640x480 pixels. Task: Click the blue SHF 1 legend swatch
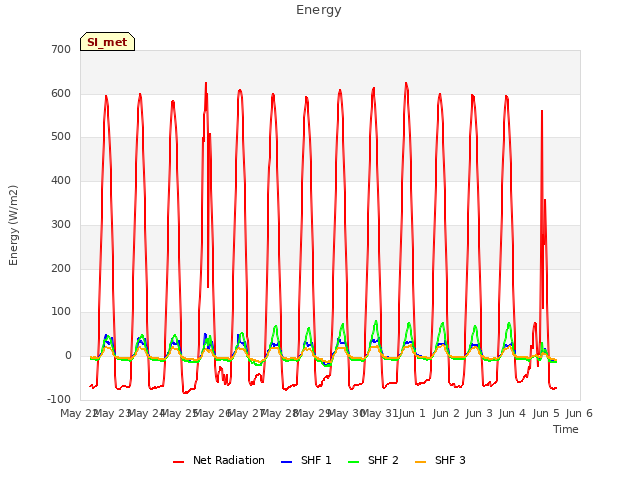(287, 462)
